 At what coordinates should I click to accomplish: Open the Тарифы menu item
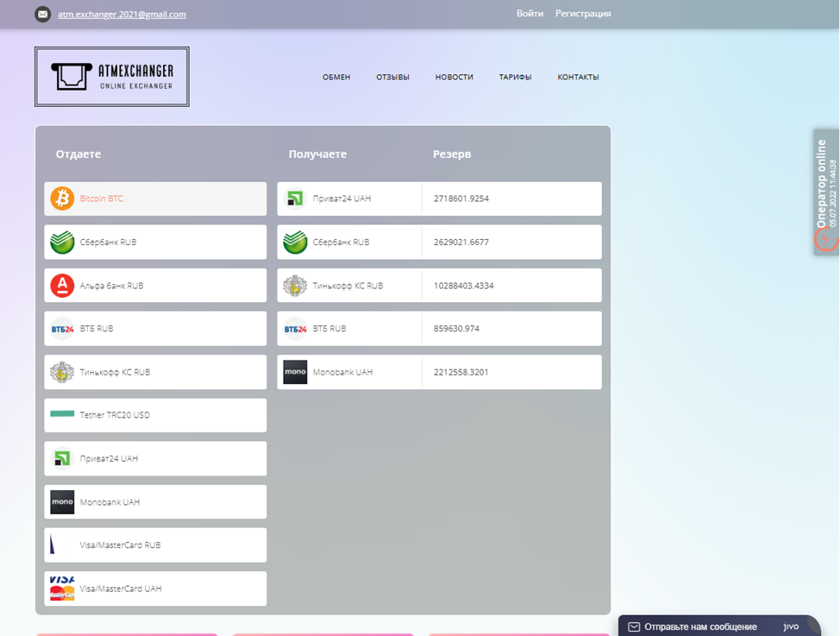coord(515,78)
